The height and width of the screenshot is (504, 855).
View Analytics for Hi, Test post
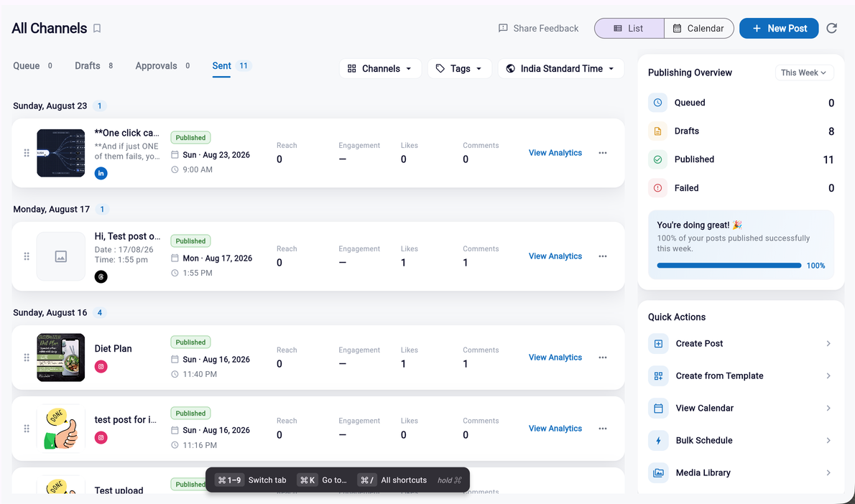click(555, 256)
